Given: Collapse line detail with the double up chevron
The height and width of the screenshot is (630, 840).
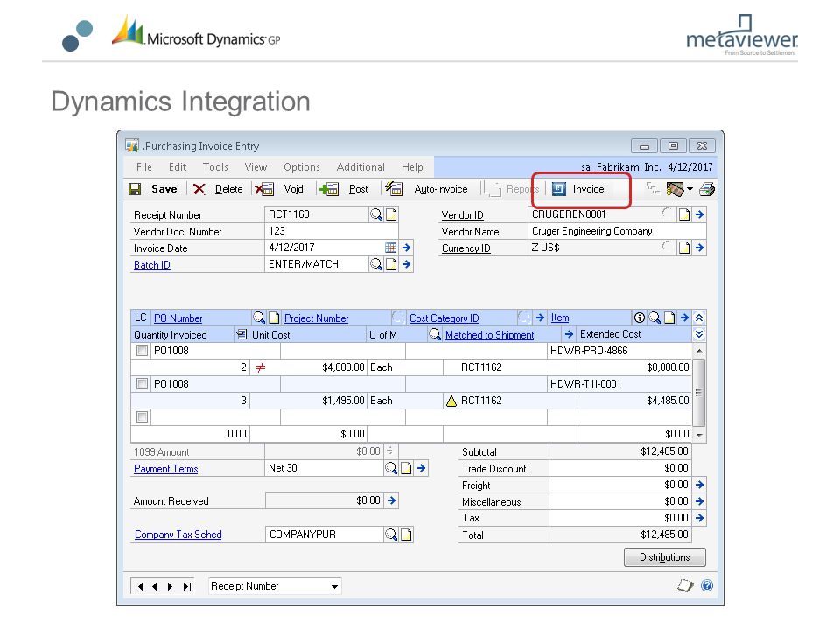Looking at the screenshot, I should (x=699, y=318).
